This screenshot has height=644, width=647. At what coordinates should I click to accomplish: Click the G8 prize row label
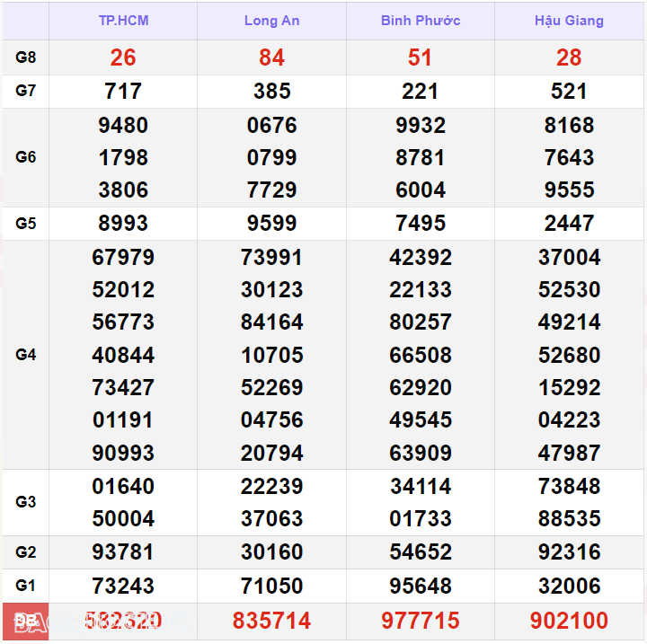click(x=26, y=57)
